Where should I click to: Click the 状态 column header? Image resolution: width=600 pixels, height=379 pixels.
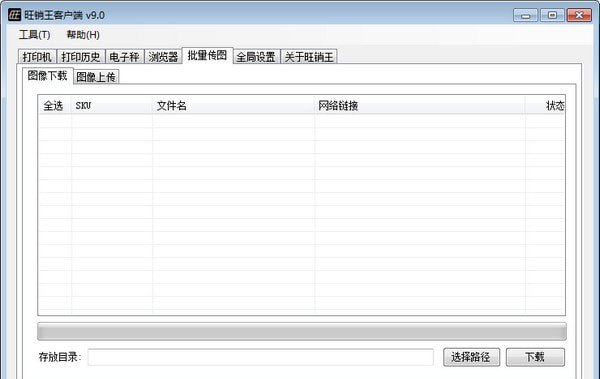pos(545,105)
